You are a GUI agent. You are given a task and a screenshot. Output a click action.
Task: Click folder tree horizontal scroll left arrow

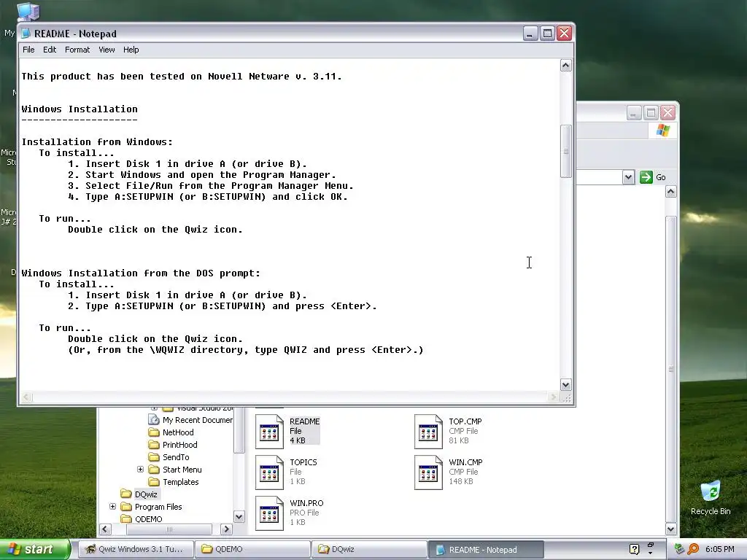[x=105, y=529]
